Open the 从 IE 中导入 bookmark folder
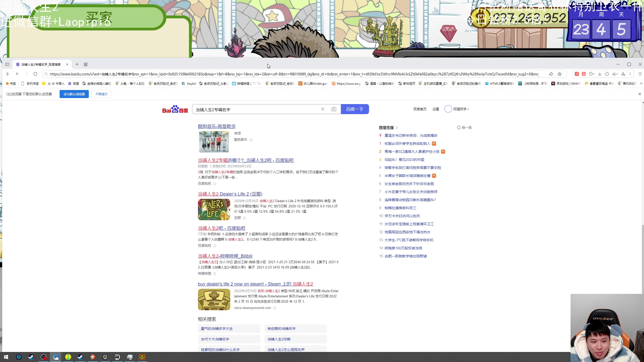This screenshot has height=362, width=644. click(53, 83)
